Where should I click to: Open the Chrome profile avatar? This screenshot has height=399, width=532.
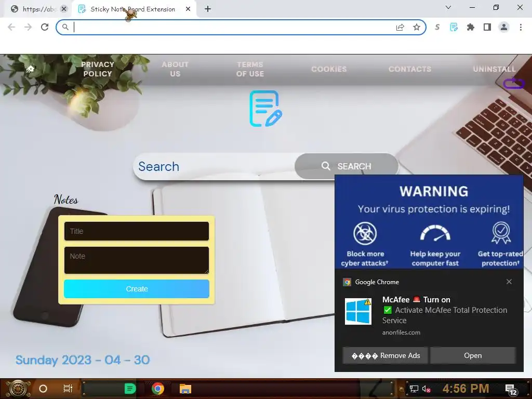pos(504,27)
